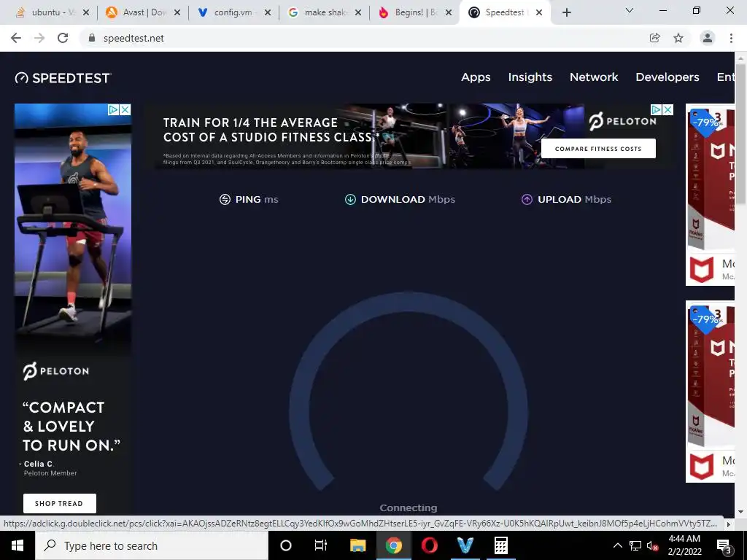The height and width of the screenshot is (560, 747).
Task: Bookmark this page with the star icon
Action: tap(678, 38)
